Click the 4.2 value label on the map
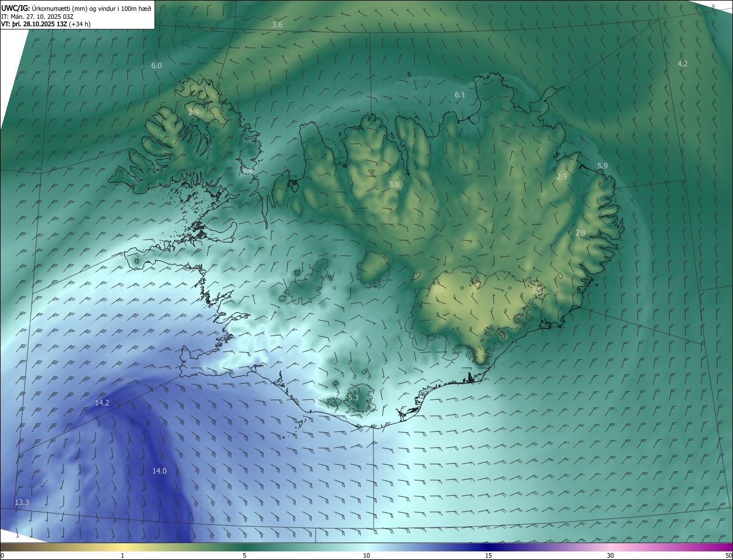 click(x=682, y=64)
